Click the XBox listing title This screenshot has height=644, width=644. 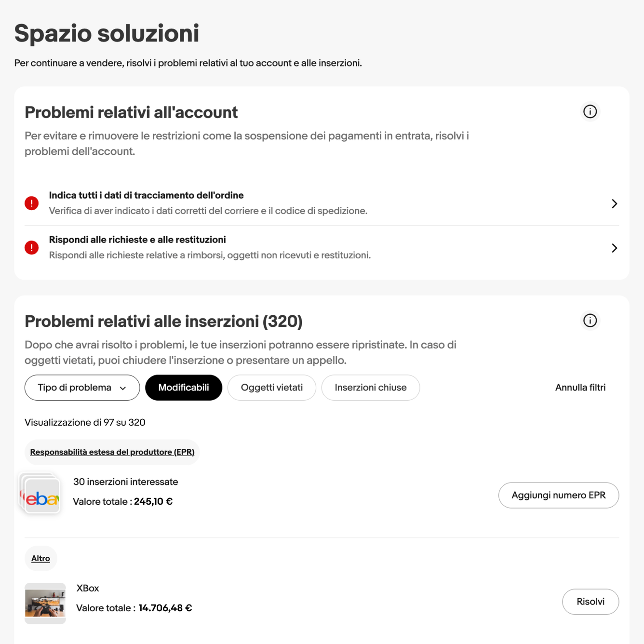tap(88, 588)
